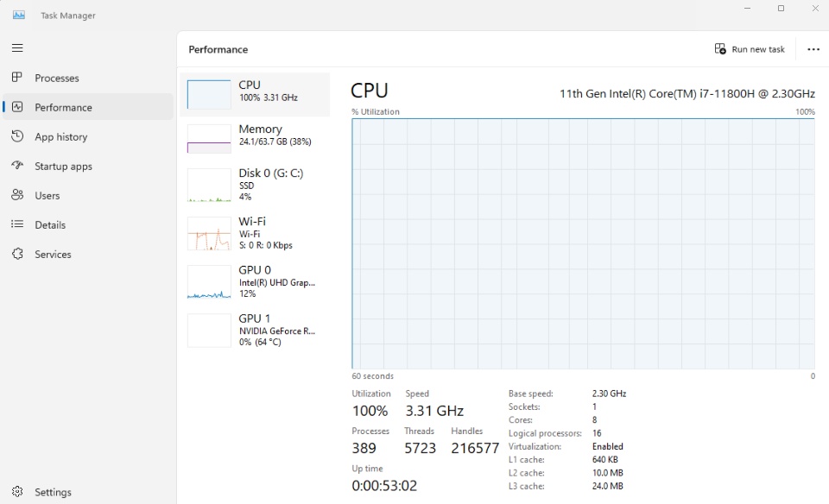Open the three-dot more options menu
The height and width of the screenshot is (504, 829).
tap(813, 49)
